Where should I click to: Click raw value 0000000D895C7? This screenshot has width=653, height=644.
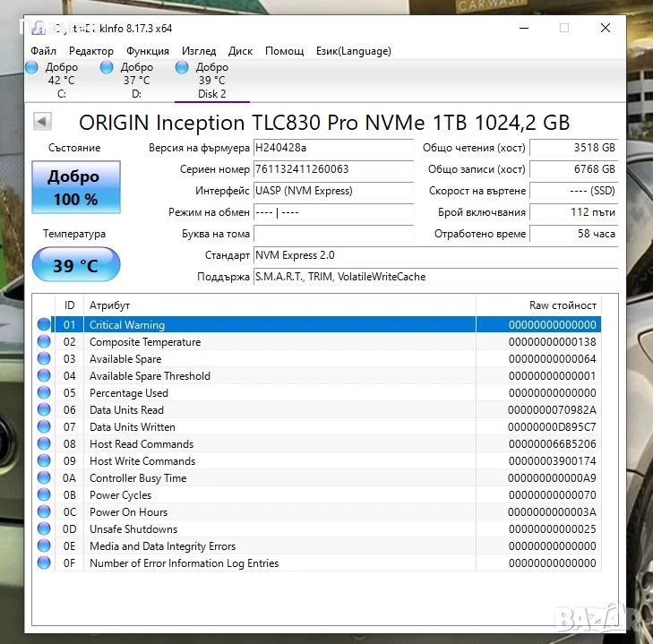pyautogui.click(x=552, y=427)
